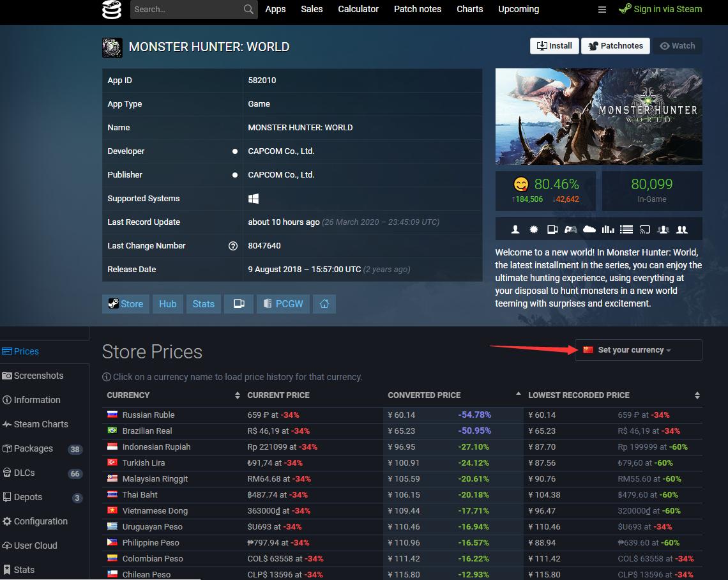The image size is (728, 580).
Task: Open the PCGW link for Monster Hunter World
Action: 283,303
